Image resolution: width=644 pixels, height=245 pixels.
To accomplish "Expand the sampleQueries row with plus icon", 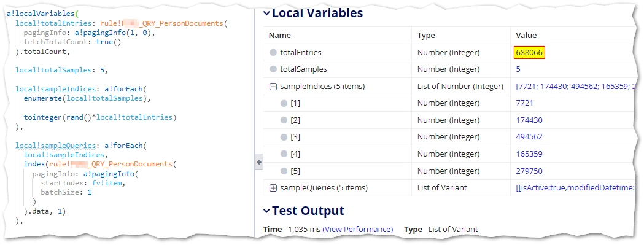I will [x=273, y=188].
